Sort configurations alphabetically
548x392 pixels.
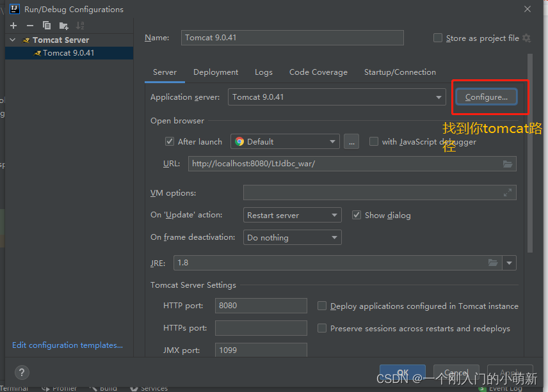pos(80,26)
